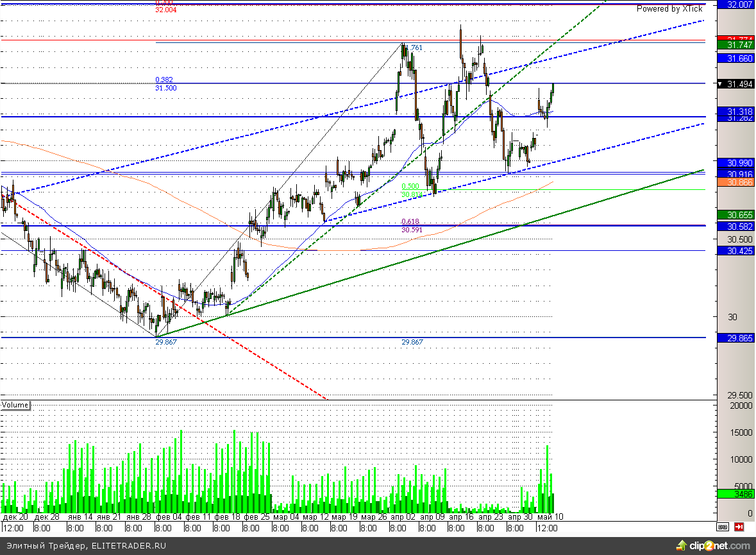Image resolution: width=756 pixels, height=555 pixels.
Task: Click the chain link icon below the price axis
Action: tap(723, 527)
